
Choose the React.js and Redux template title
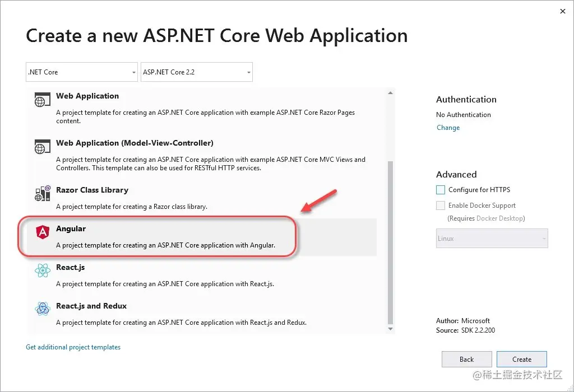91,306
